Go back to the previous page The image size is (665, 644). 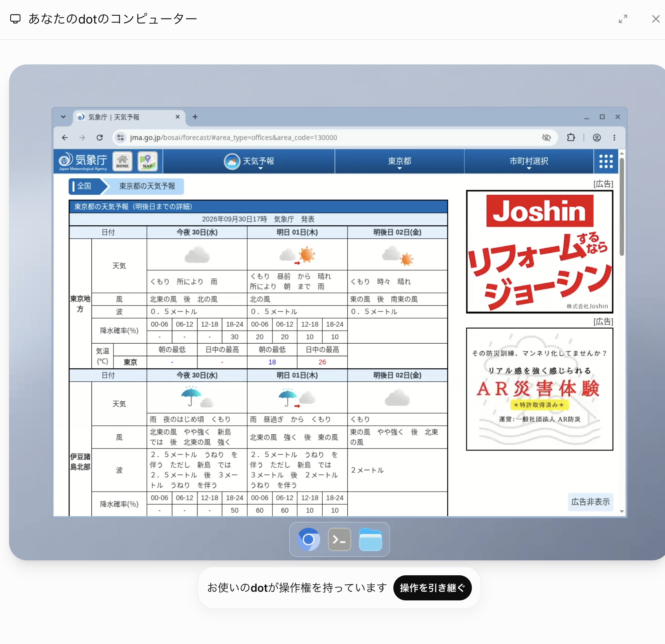(x=65, y=137)
